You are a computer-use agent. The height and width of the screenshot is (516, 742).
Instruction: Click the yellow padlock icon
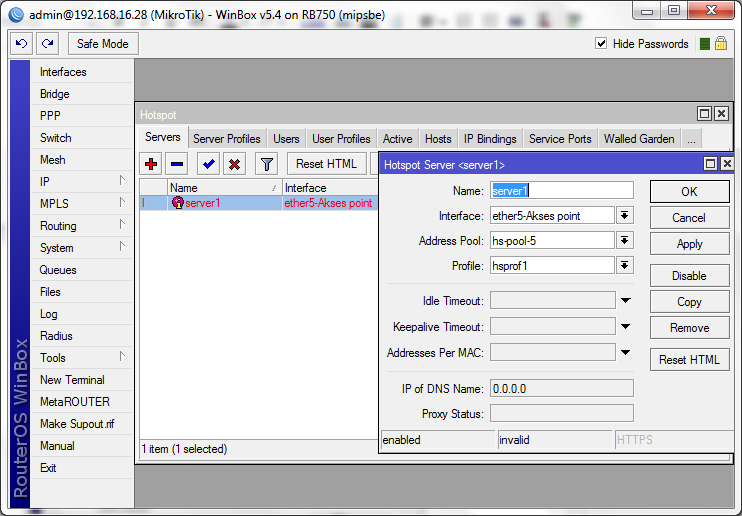click(x=721, y=44)
